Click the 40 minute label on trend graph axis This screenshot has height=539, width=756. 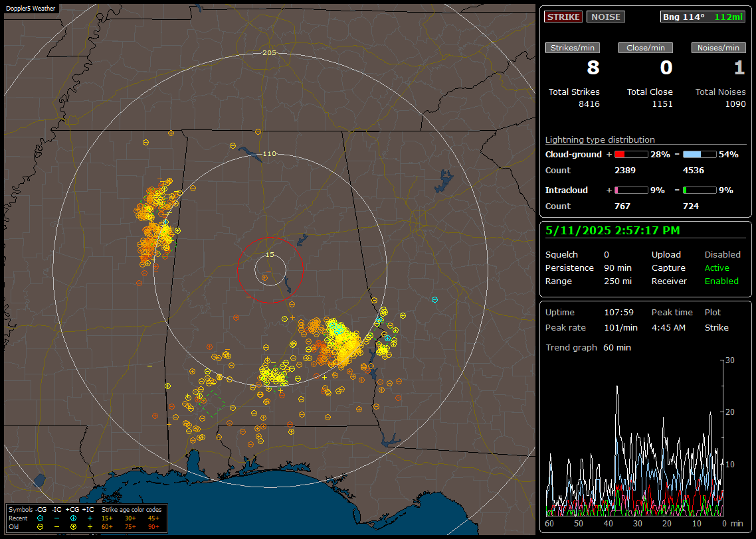pyautogui.click(x=608, y=524)
